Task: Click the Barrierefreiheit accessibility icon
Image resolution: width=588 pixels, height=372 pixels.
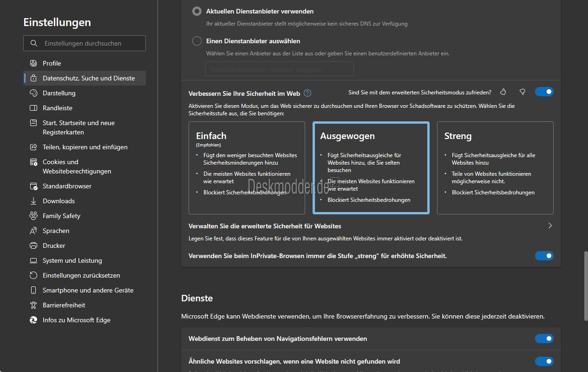Action: (33, 305)
